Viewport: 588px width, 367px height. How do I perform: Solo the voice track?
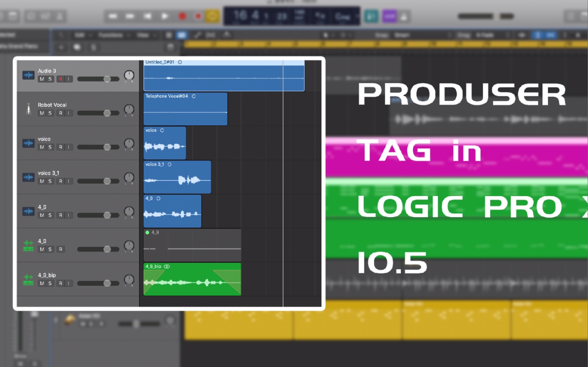pos(50,147)
